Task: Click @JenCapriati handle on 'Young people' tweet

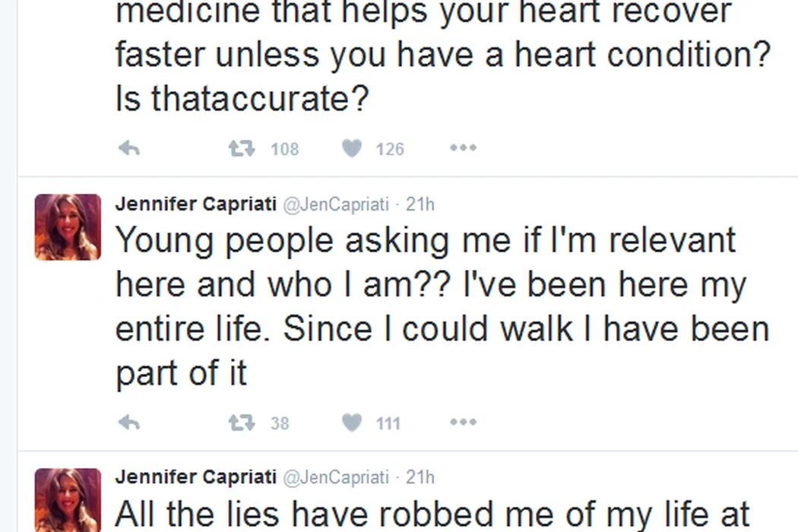Action: pyautogui.click(x=336, y=204)
